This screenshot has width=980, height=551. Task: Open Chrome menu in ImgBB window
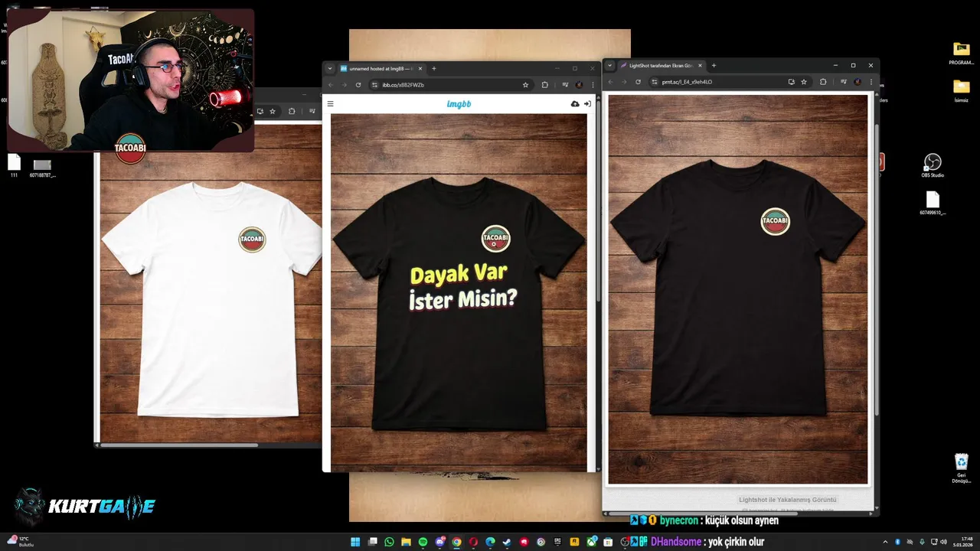pos(593,85)
